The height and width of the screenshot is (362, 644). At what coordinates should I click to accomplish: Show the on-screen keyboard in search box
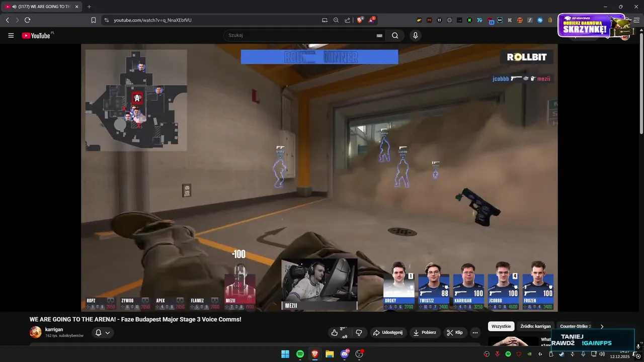tap(379, 36)
